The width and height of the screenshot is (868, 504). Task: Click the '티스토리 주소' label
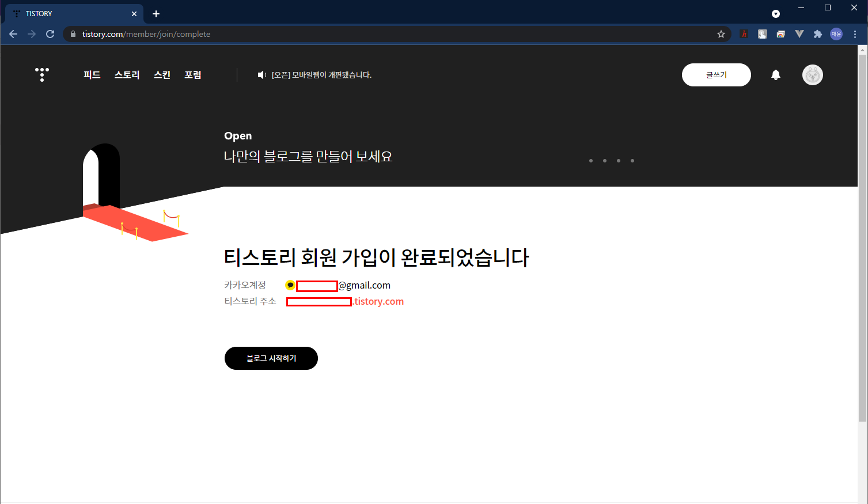250,301
